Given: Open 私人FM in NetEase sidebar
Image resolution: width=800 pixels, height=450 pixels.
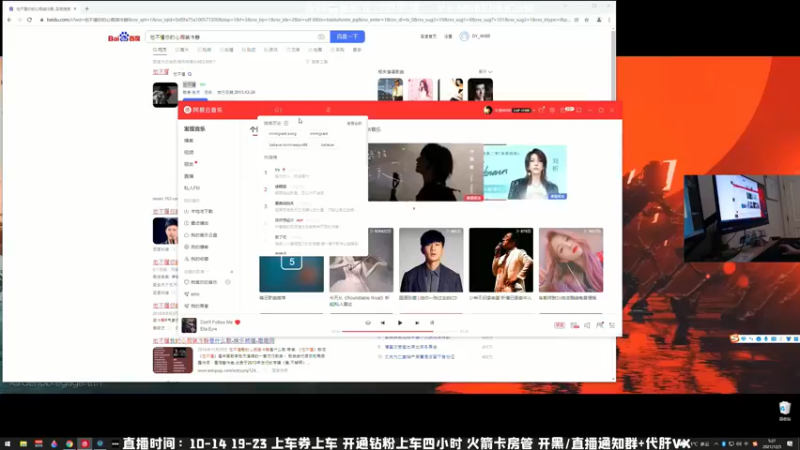Looking at the screenshot, I should (192, 188).
